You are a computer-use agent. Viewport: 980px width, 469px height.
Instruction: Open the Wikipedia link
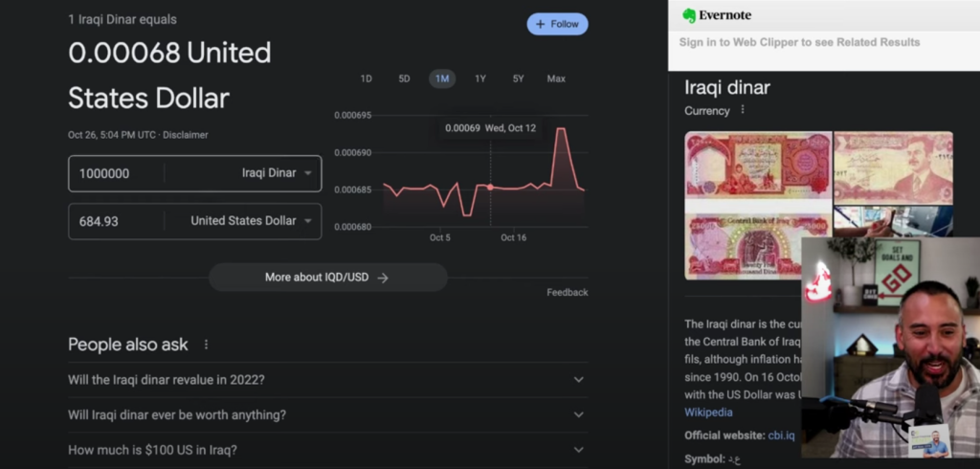708,413
